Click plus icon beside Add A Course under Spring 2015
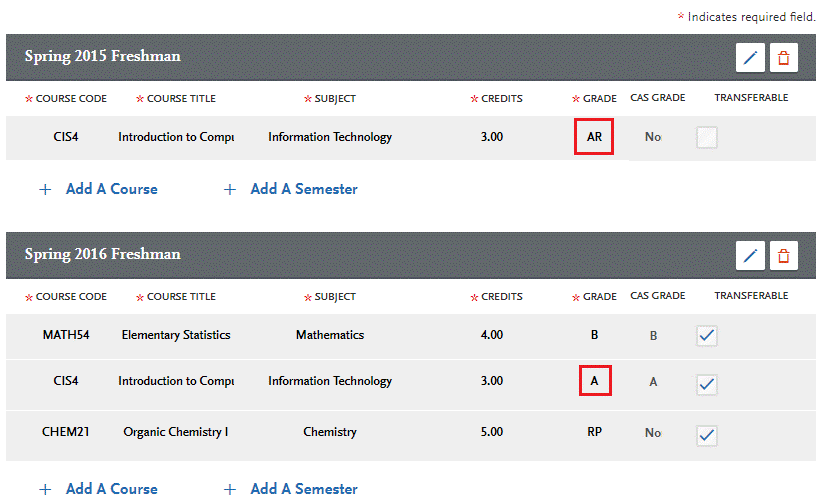The image size is (828, 504). click(44, 189)
